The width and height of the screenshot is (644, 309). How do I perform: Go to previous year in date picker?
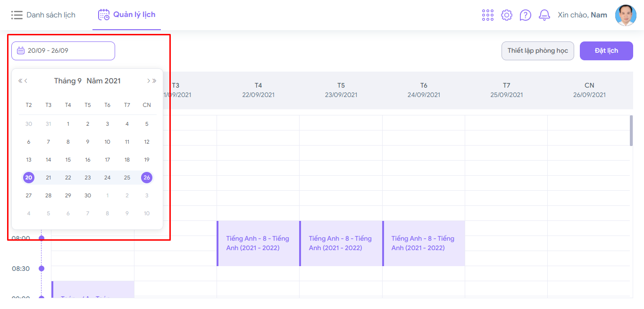click(x=20, y=81)
